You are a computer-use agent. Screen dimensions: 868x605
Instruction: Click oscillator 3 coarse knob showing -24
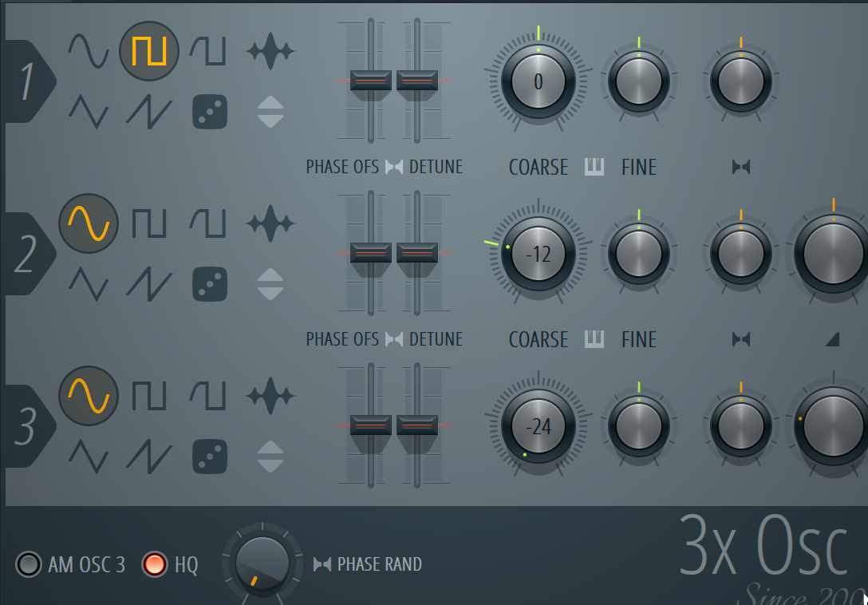[x=539, y=426]
